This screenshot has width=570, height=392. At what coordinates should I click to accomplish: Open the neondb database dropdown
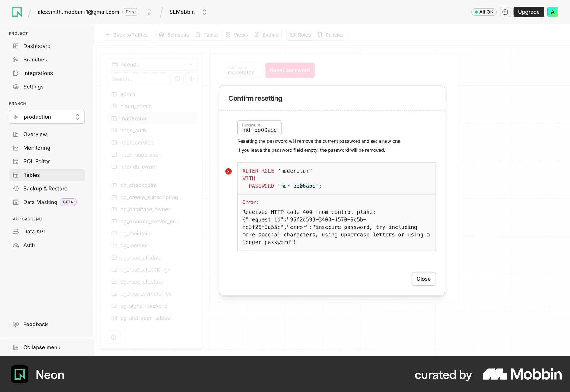(152, 64)
